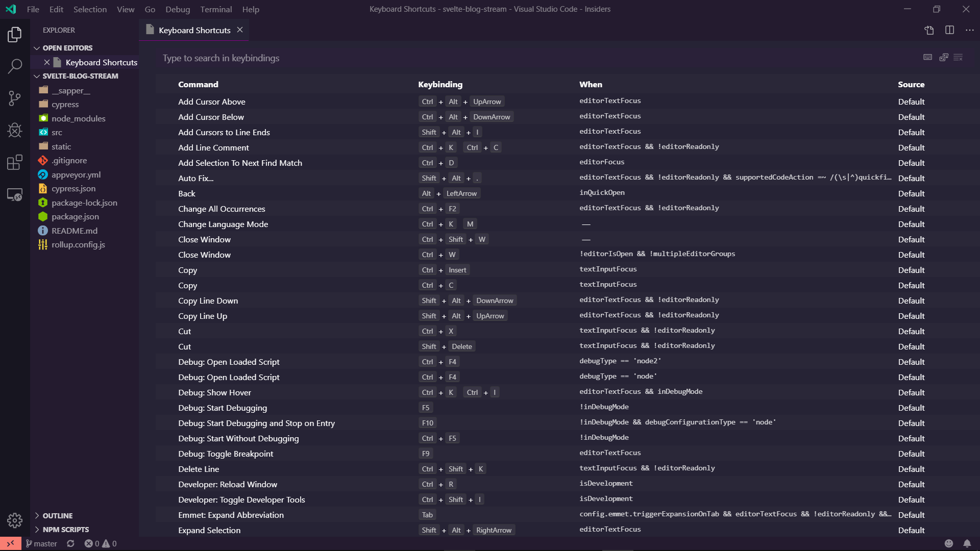Select the Search icon in activity bar
980x551 pixels.
[x=15, y=66]
